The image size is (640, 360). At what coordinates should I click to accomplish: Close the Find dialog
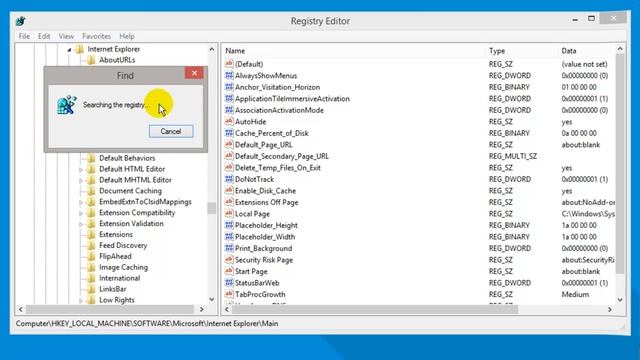(194, 73)
